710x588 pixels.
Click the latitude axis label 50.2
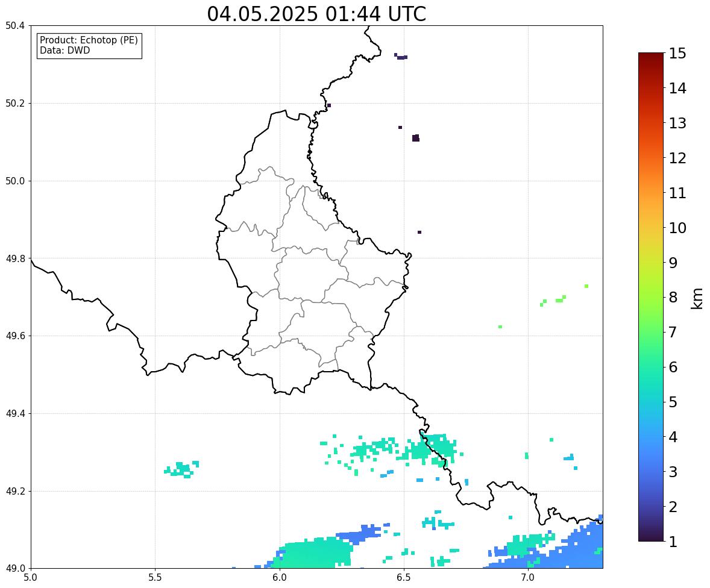click(x=14, y=103)
